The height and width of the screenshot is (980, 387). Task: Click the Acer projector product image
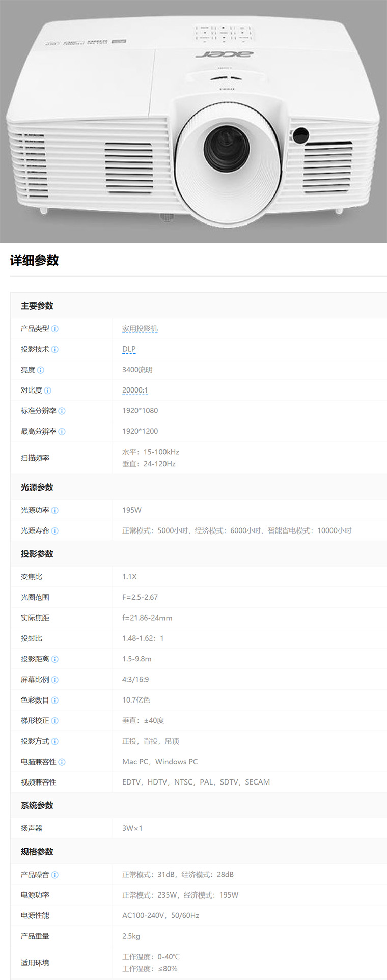click(x=193, y=121)
